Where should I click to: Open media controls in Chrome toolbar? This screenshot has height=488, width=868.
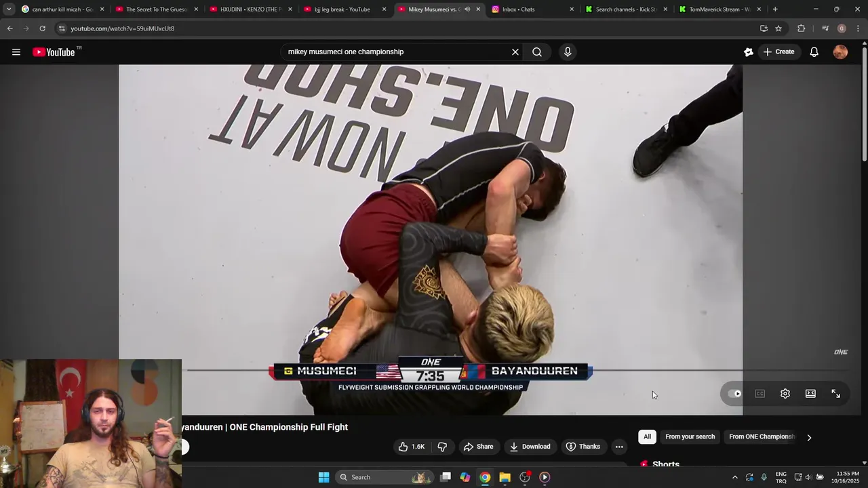tap(825, 28)
